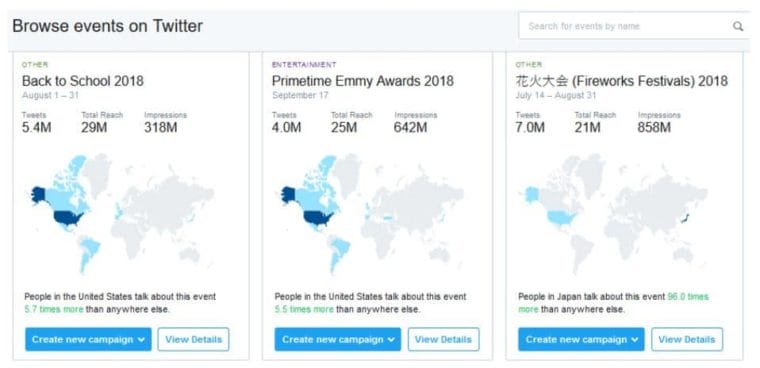The width and height of the screenshot is (760, 368).
Task: View Details for Primetime Emmy Awards 2018
Action: point(443,339)
